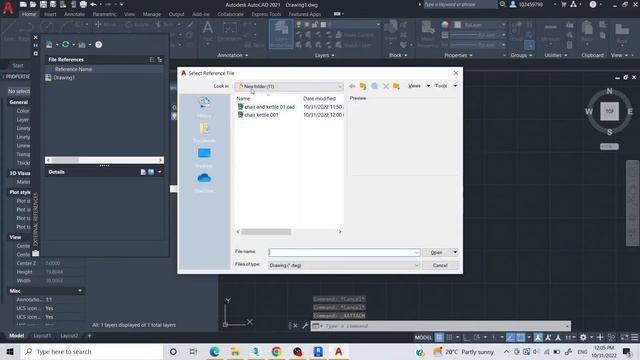Image resolution: width=640 pixels, height=360 pixels.
Task: Click File References horizontal scrollbar
Action: coord(104,160)
